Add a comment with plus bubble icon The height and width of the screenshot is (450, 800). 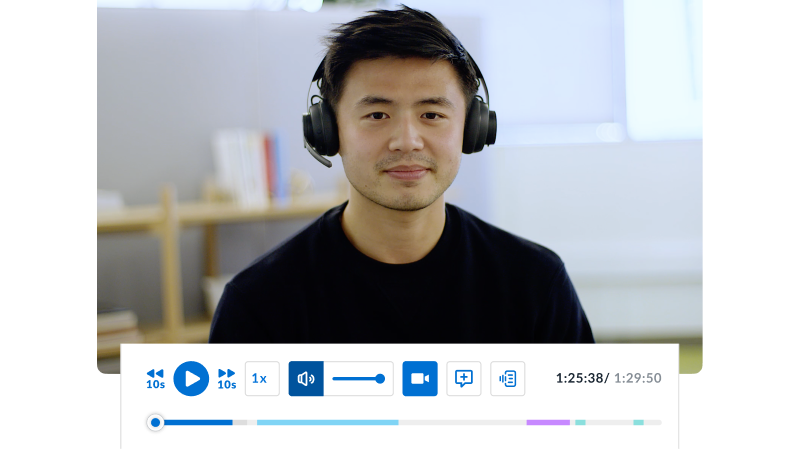pos(464,379)
